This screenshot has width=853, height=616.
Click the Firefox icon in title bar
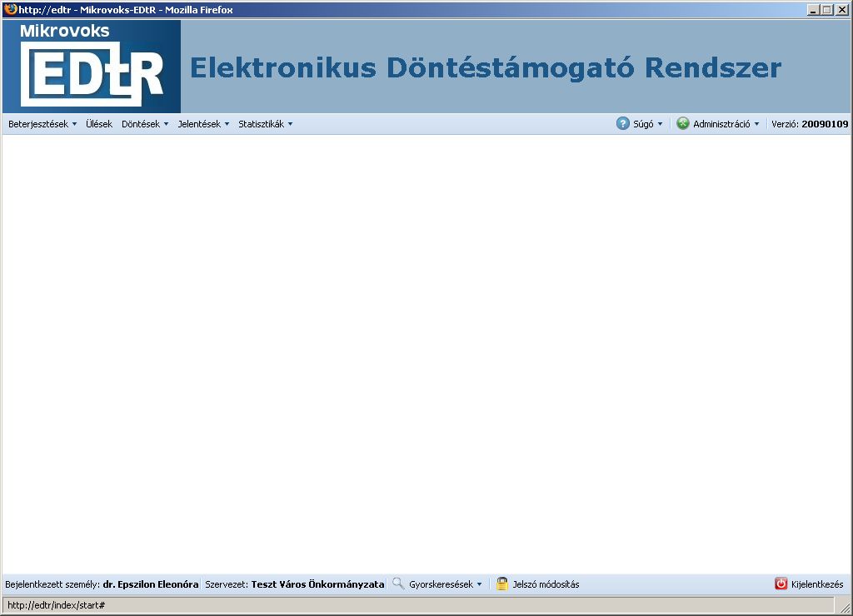pyautogui.click(x=10, y=9)
